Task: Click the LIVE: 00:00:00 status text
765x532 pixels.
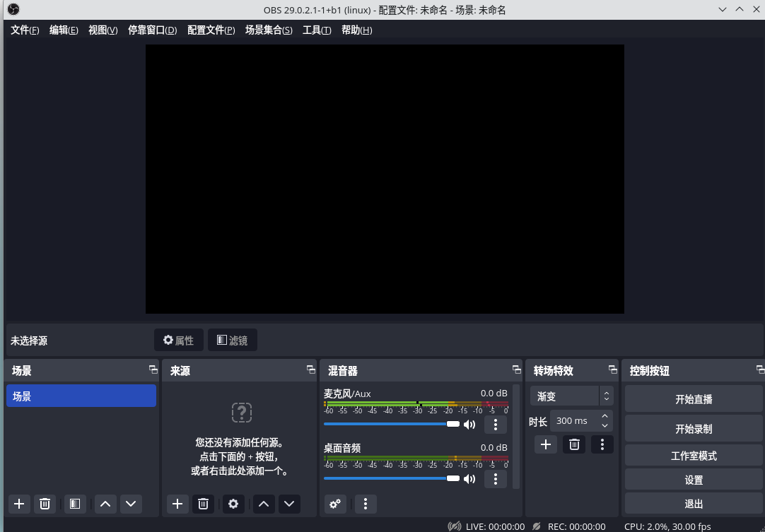Action: point(495,526)
